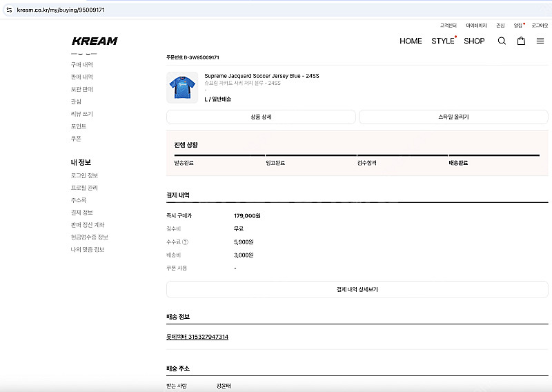Click the address bar URL field
This screenshot has height=392, width=552.
(276, 10)
